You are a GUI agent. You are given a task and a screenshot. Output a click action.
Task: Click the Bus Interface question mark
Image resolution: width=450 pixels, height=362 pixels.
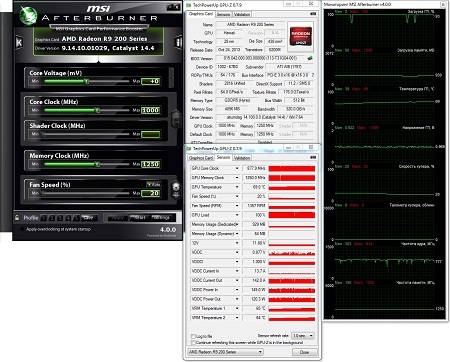pyautogui.click(x=313, y=75)
